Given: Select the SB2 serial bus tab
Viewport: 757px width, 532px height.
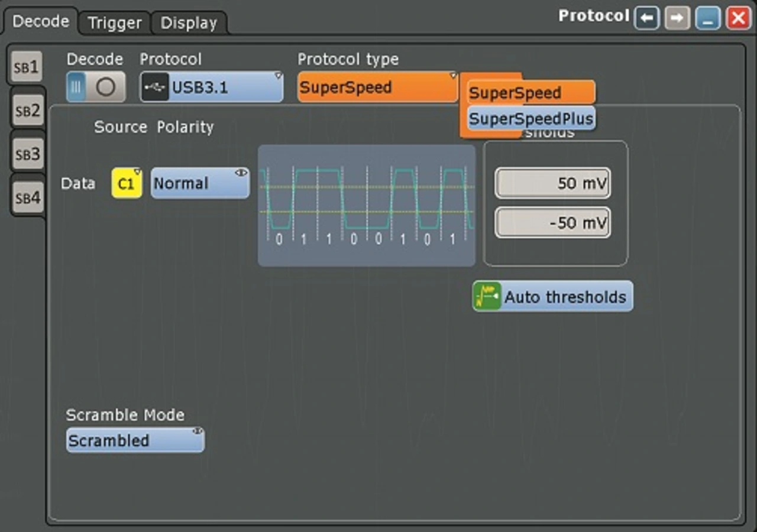Looking at the screenshot, I should coord(27,111).
